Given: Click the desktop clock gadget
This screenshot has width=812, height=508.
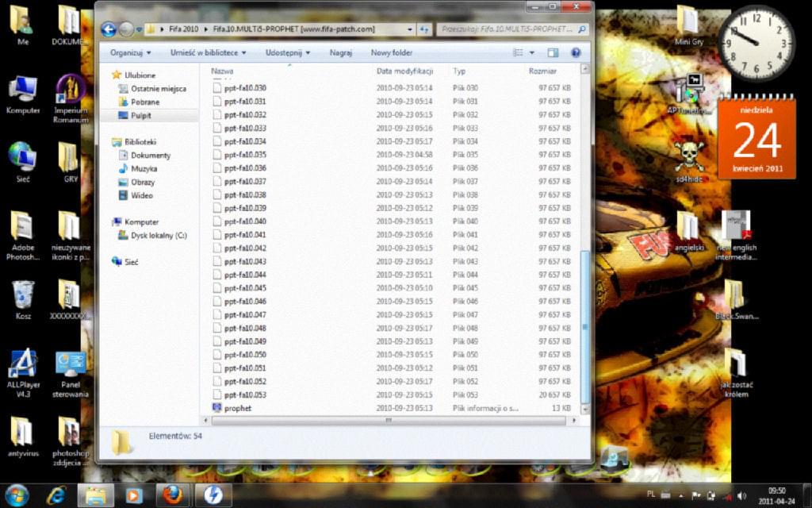Looking at the screenshot, I should point(756,43).
